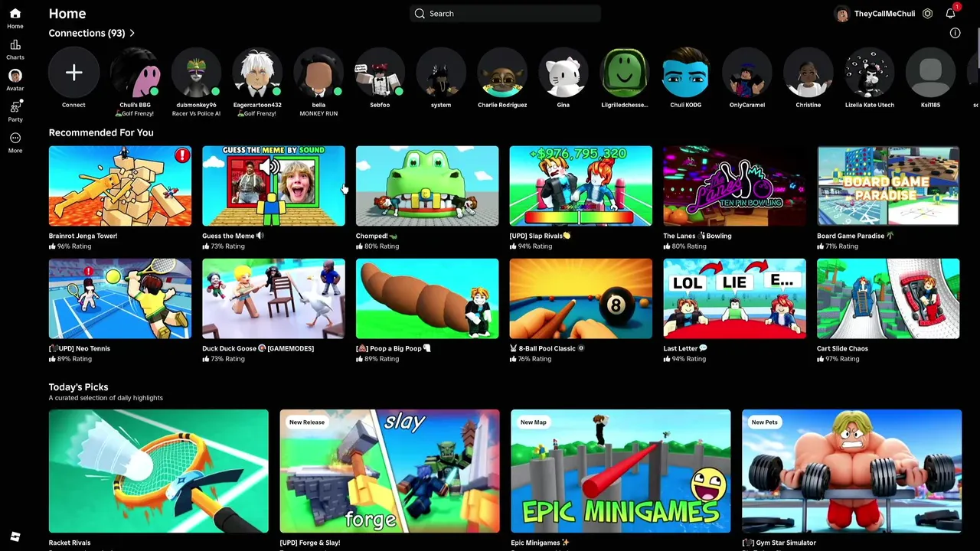Open Board Game Paradise thumbnail

point(888,186)
